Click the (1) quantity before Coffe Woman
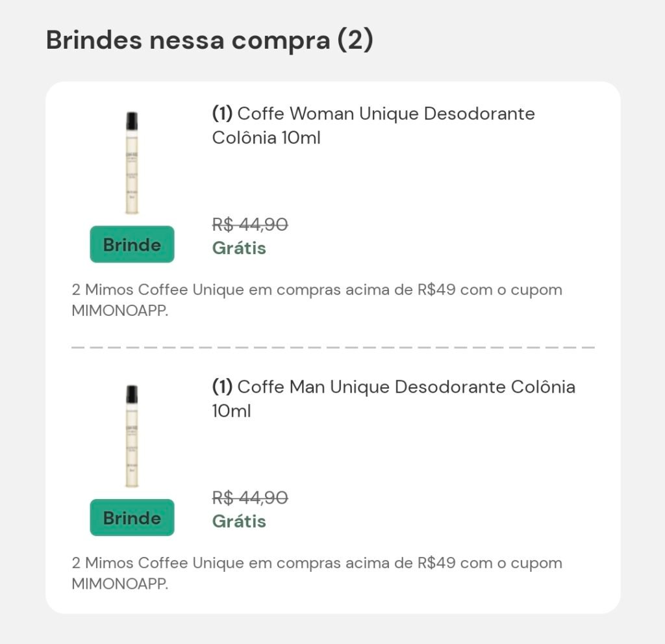Screen dimensions: 665x644 pyautogui.click(x=222, y=114)
